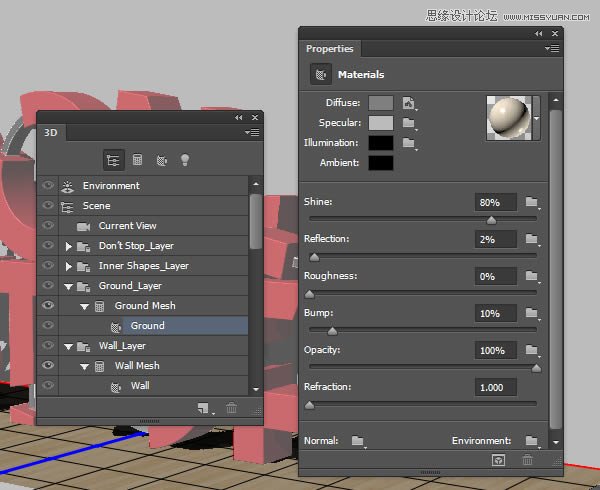Click the Bump slider handle
The height and width of the screenshot is (490, 600).
tap(333, 331)
